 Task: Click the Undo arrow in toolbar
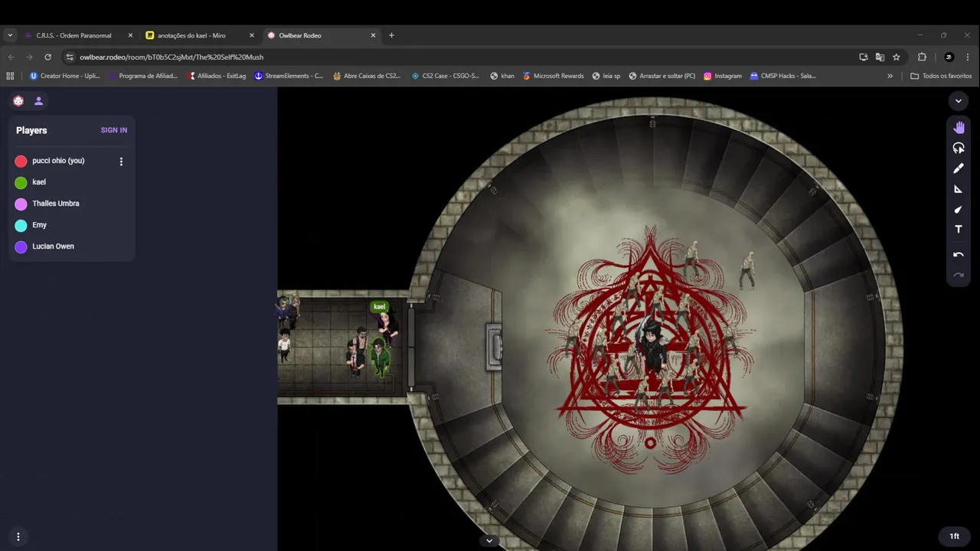tap(959, 255)
